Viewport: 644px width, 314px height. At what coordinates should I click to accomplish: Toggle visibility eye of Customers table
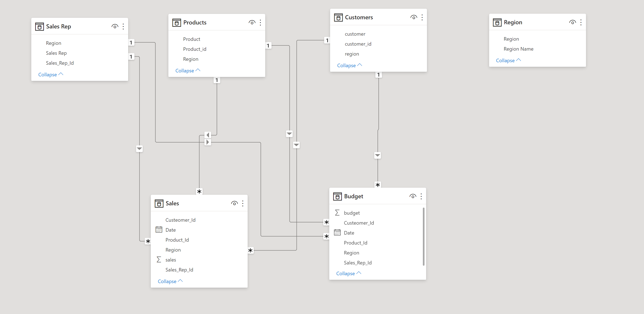414,18
